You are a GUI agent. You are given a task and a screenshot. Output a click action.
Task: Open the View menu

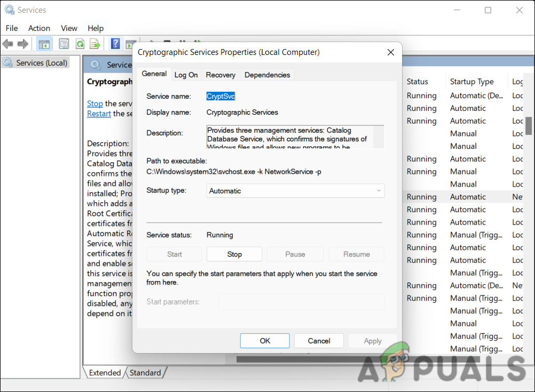69,28
